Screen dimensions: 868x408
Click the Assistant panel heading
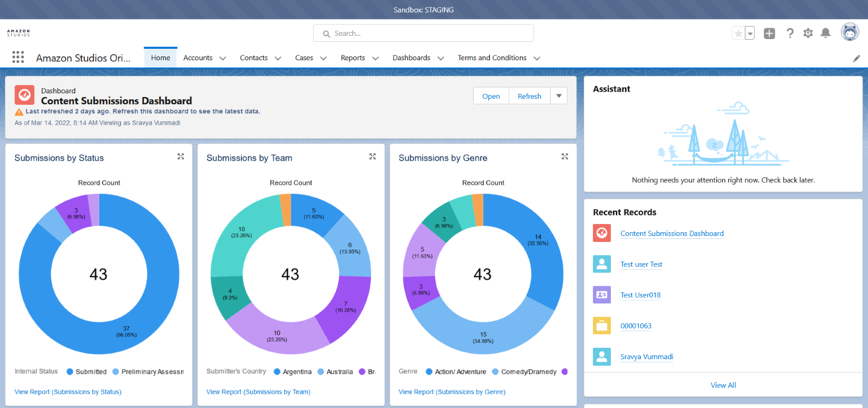click(611, 89)
